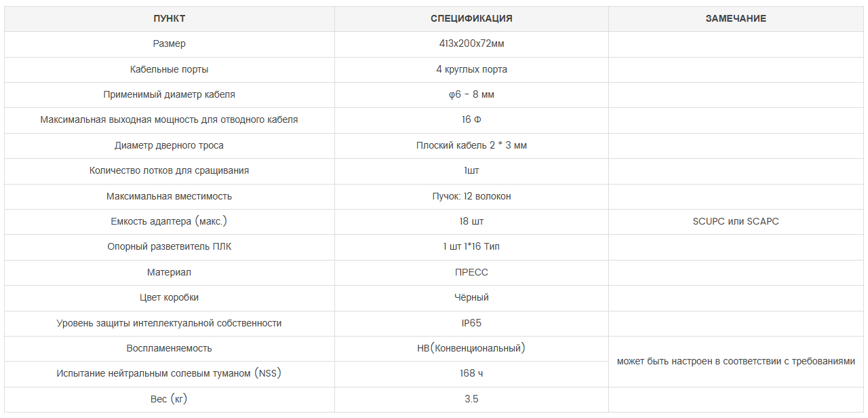
Task: Select the Размер row label
Action: (169, 43)
